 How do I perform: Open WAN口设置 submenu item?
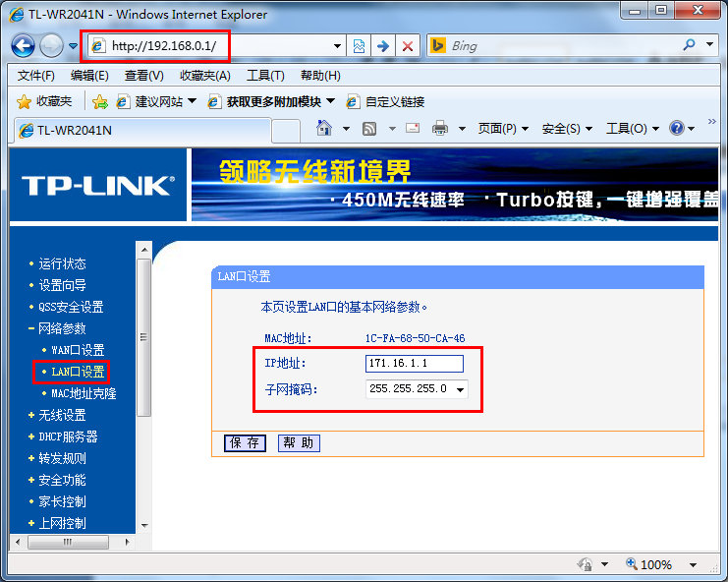click(78, 350)
